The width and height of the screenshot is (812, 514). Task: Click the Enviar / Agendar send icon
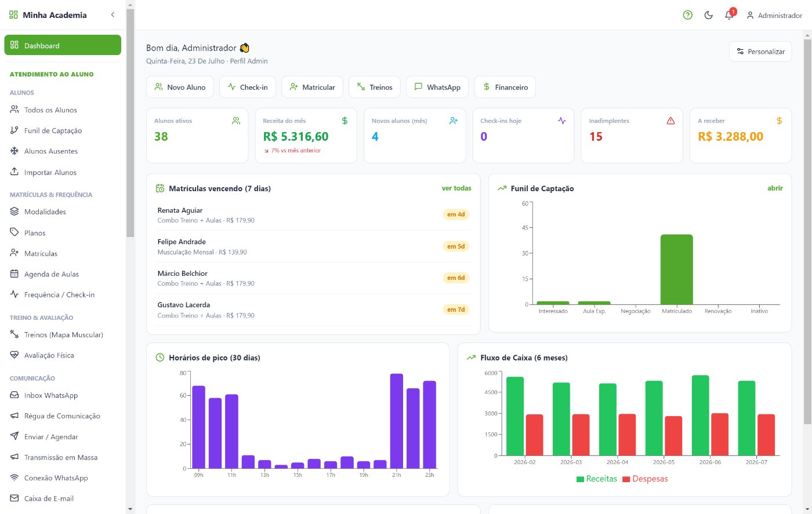click(x=14, y=436)
